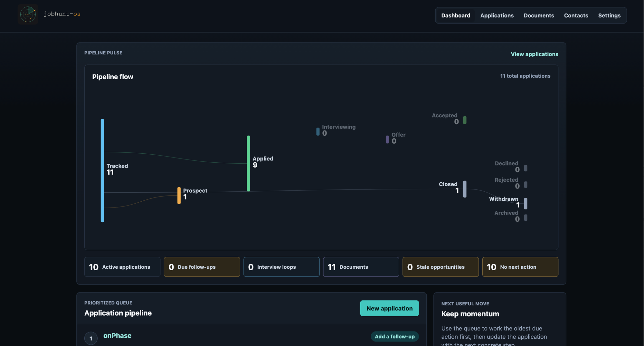Click the Keep momentum heading
The width and height of the screenshot is (644, 346).
pos(470,314)
